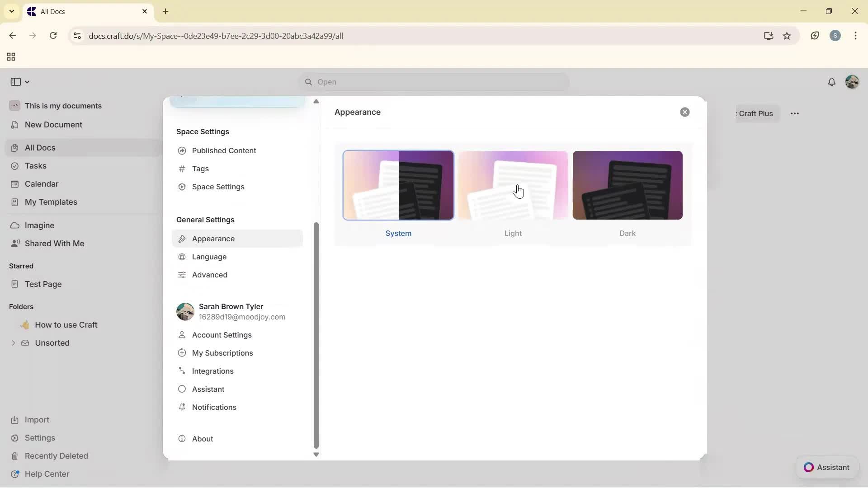The width and height of the screenshot is (868, 488).
Task: Open Imagine from the sidebar
Action: tap(39, 225)
